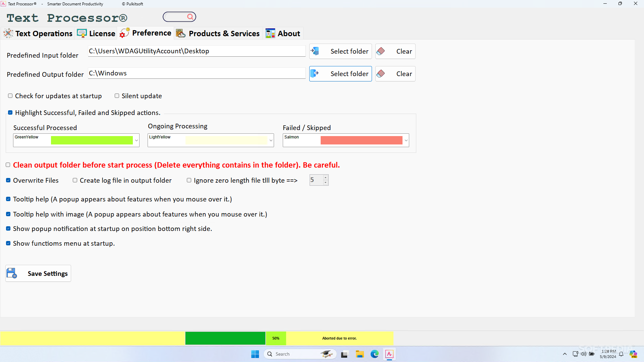The height and width of the screenshot is (362, 644).
Task: Toggle Highlight Successful, Failed and Skipped actions
Action: [x=10, y=113]
